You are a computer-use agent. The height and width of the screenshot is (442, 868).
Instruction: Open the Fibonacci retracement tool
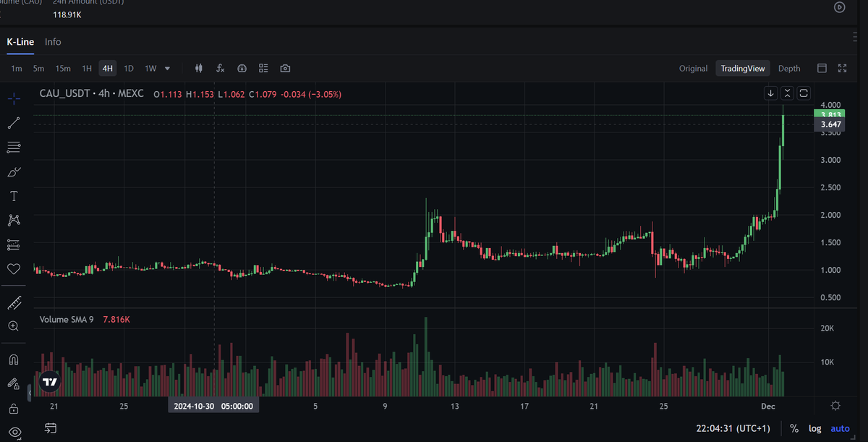pyautogui.click(x=13, y=148)
